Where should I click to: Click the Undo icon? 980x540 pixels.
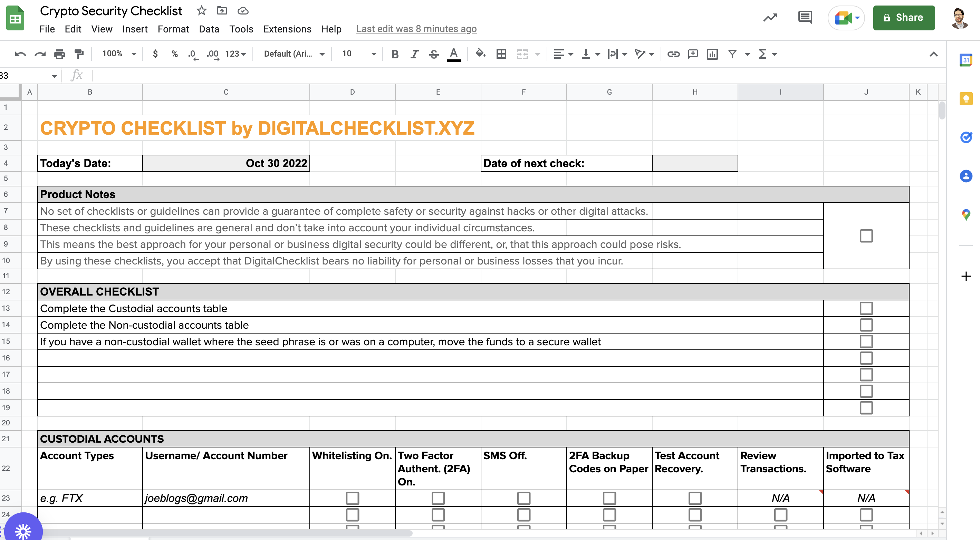(x=20, y=54)
